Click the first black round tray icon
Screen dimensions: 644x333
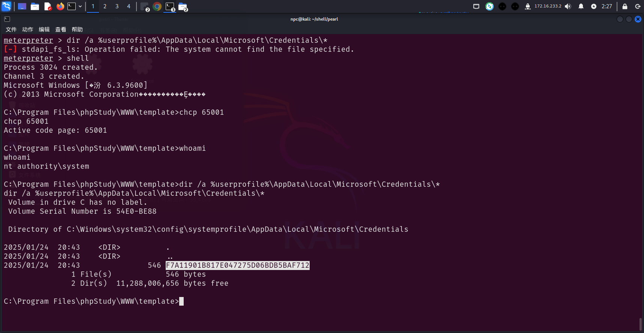click(x=502, y=6)
